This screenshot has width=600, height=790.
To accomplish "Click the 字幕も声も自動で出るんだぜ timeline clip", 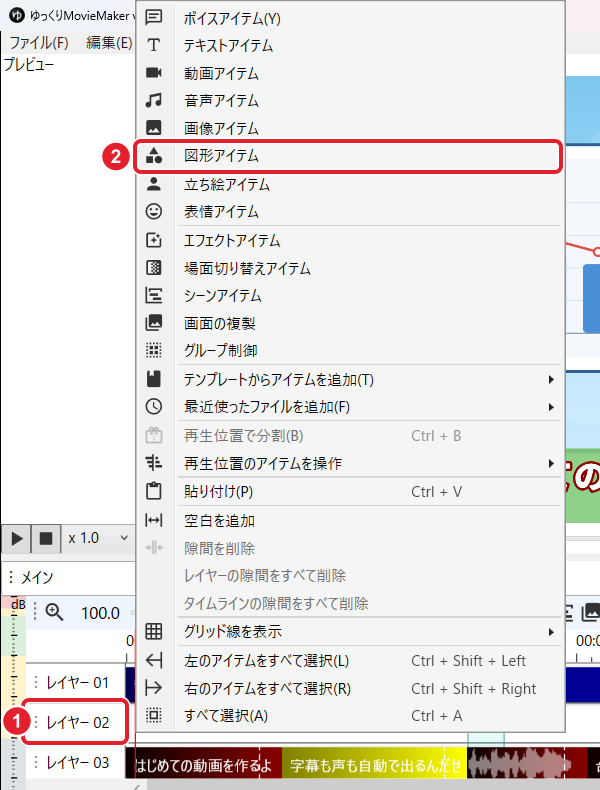I will point(375,765).
